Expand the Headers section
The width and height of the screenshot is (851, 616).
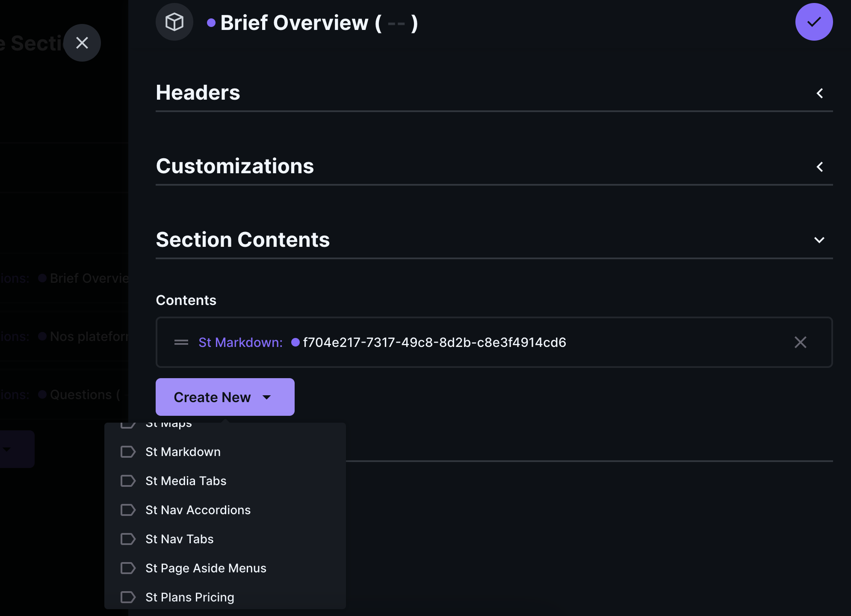[x=820, y=93]
